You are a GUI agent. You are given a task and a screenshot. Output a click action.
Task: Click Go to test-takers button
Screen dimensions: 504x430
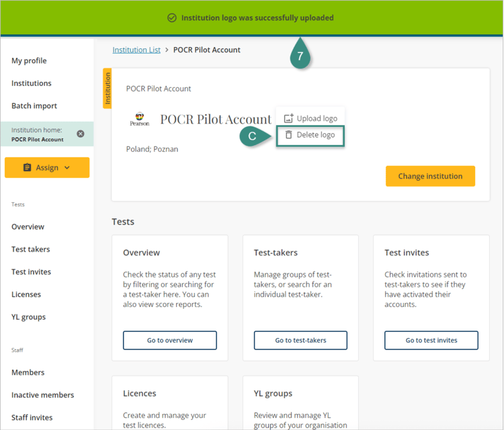[x=300, y=341]
